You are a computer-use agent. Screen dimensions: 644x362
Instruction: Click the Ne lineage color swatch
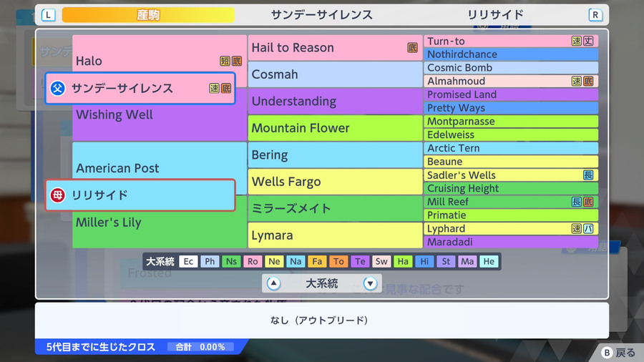[x=274, y=261]
